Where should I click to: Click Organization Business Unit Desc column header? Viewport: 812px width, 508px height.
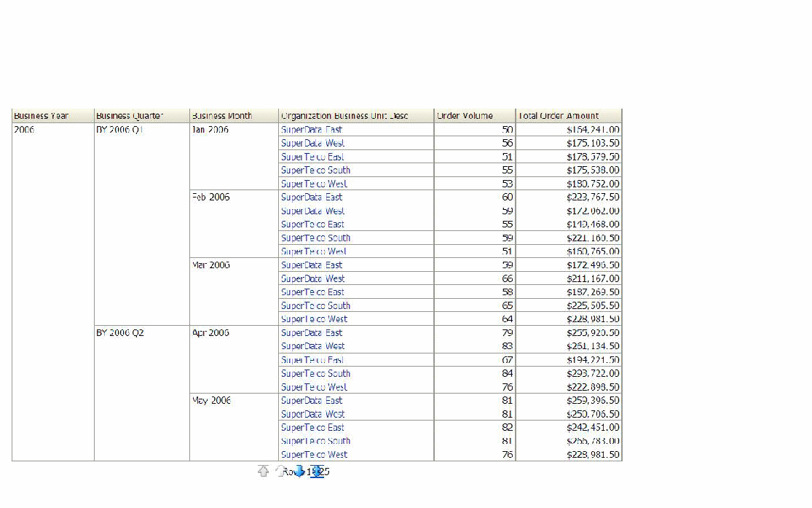pos(356,116)
